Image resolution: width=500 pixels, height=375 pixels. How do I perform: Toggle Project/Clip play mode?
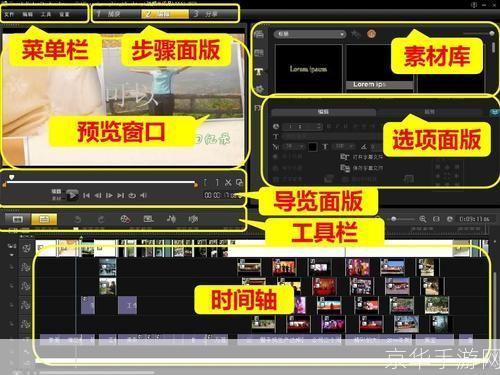coord(56,194)
